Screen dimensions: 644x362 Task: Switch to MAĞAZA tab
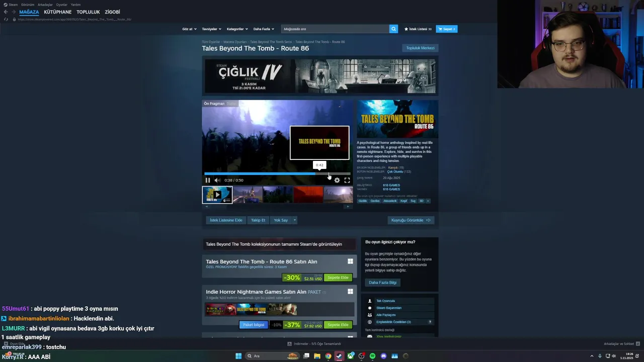[x=29, y=12]
